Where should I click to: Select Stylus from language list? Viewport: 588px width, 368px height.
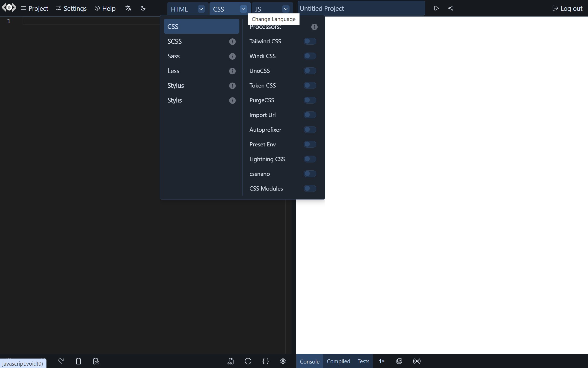tap(176, 86)
